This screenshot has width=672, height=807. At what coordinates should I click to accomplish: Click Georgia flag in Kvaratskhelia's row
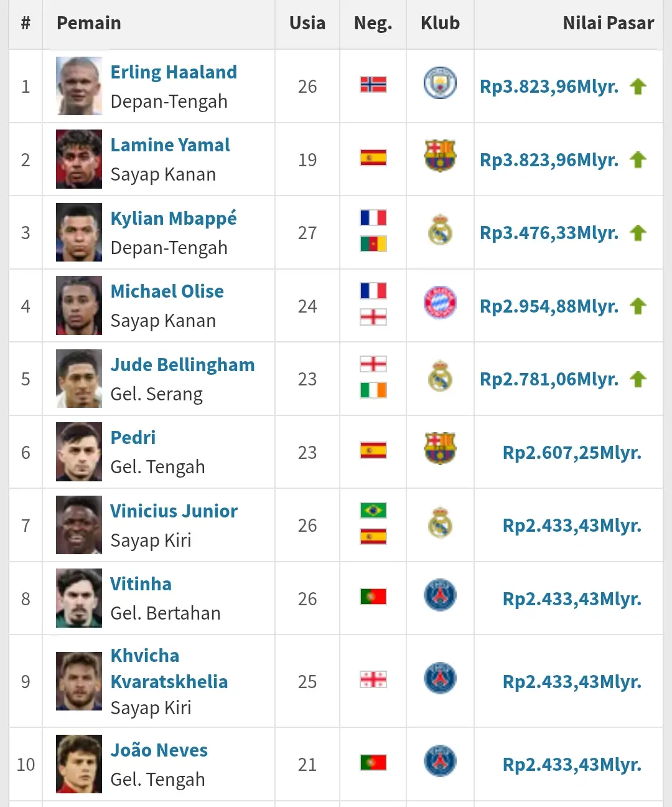click(x=373, y=679)
